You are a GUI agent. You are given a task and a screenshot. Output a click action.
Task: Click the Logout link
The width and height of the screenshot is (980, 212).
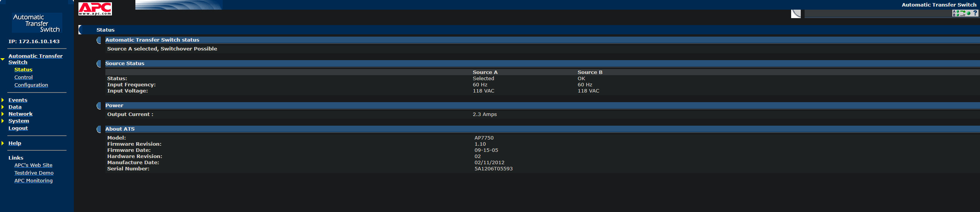[18, 128]
